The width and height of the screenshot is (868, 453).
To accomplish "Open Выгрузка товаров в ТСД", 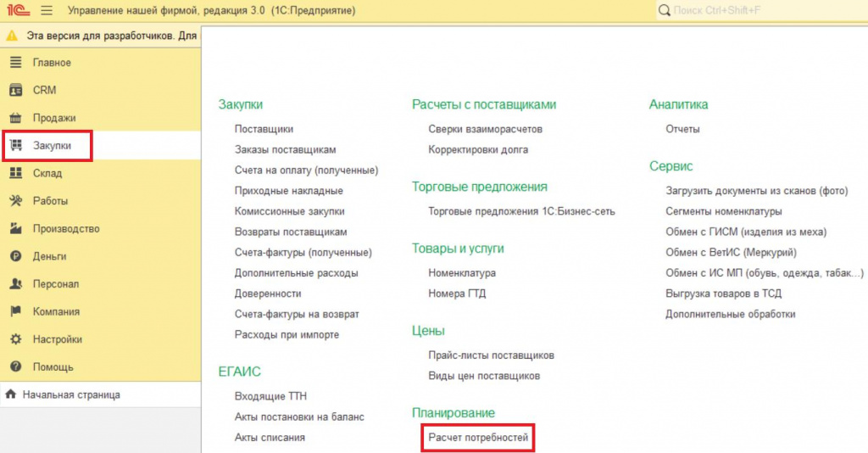I will [x=724, y=294].
